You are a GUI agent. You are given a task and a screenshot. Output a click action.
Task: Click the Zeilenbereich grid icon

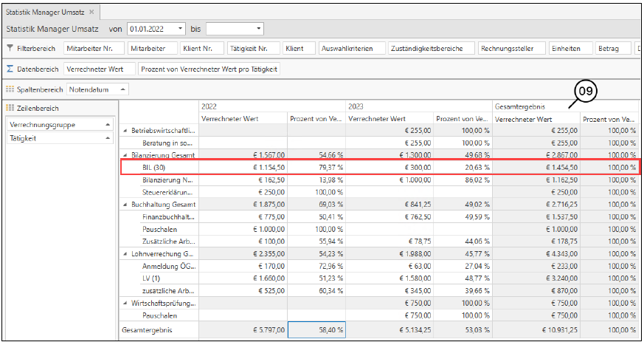coord(10,109)
